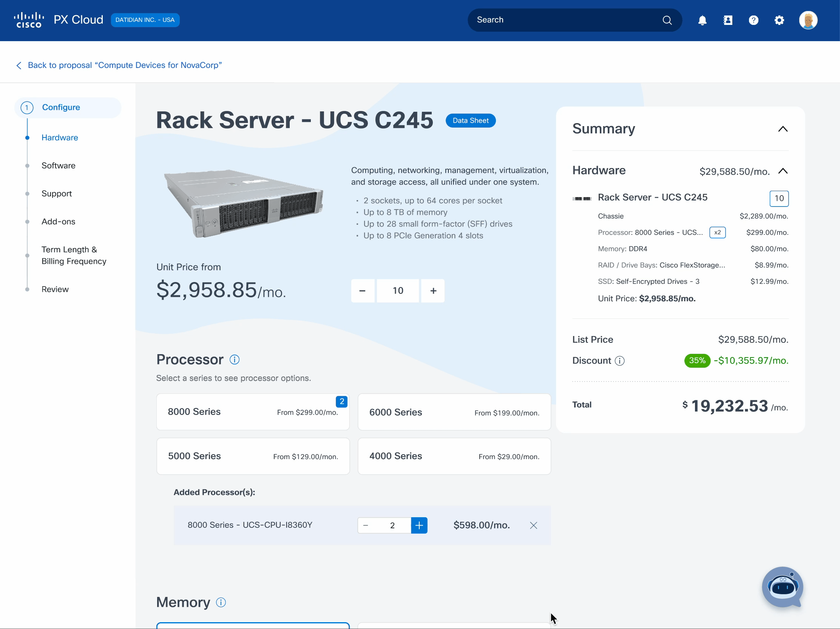Collapse the Summary panel
The image size is (840, 629).
(x=783, y=129)
